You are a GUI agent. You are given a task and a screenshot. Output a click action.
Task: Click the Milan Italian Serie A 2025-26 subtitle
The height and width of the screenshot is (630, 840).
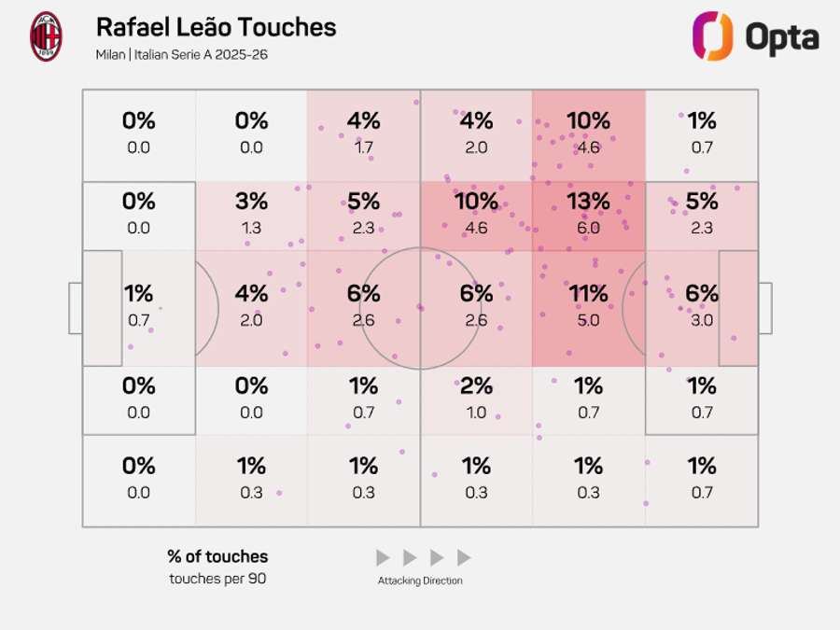click(x=181, y=54)
